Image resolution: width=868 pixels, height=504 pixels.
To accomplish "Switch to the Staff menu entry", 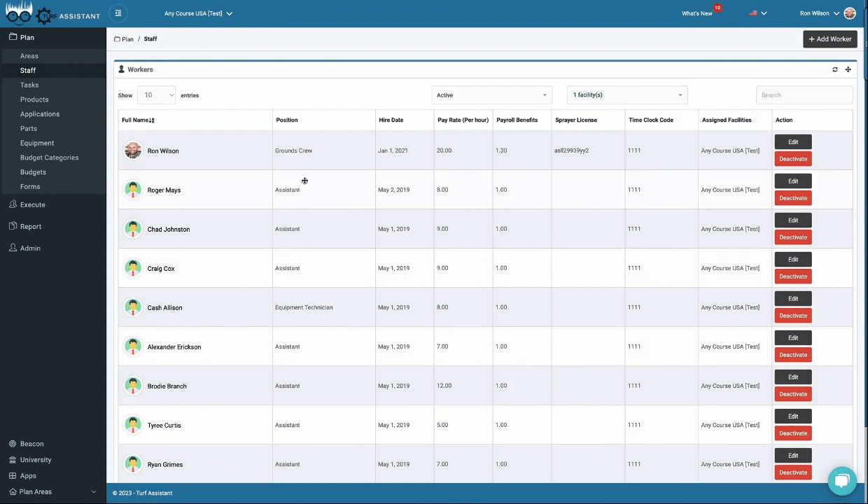I will point(27,70).
